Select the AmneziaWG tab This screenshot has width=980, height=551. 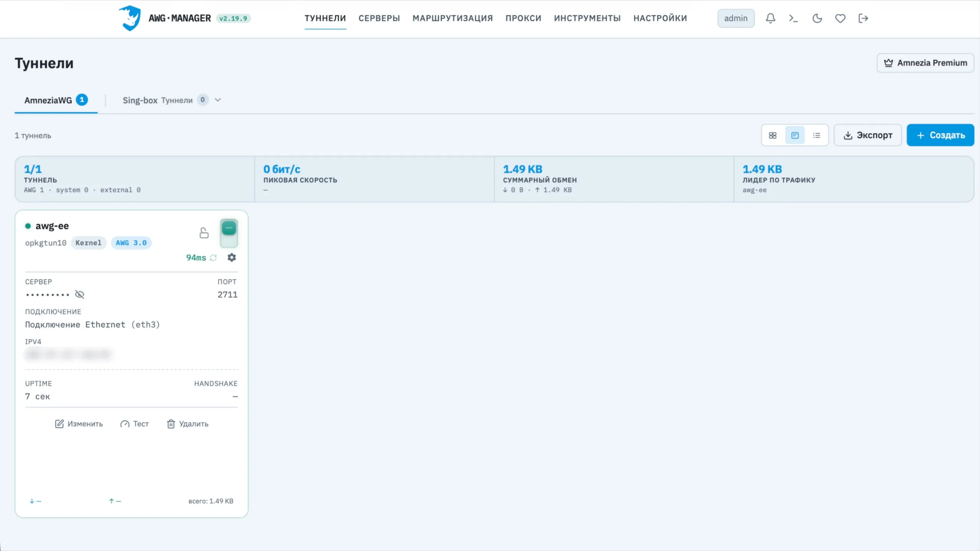click(56, 100)
